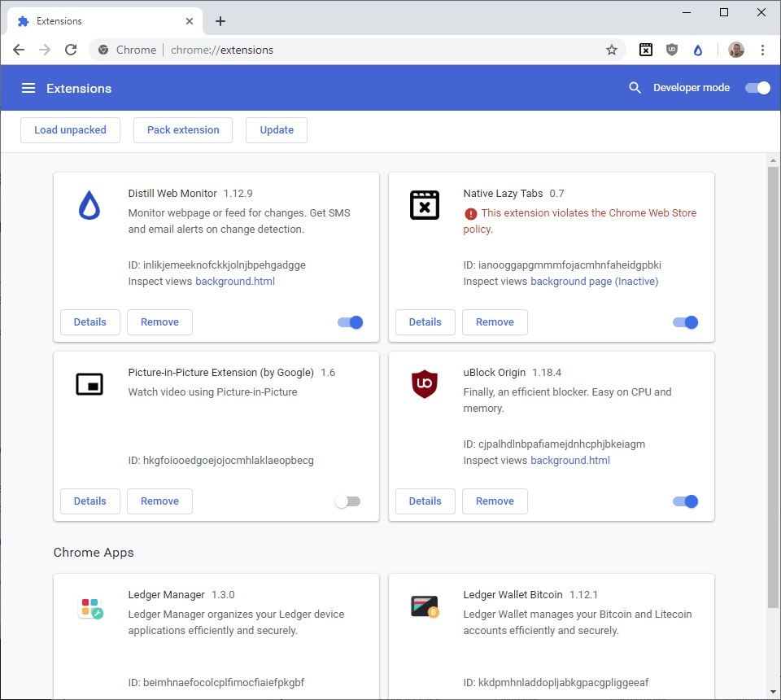This screenshot has height=700, width=781.
Task: Go back with the browser back arrow
Action: [19, 50]
